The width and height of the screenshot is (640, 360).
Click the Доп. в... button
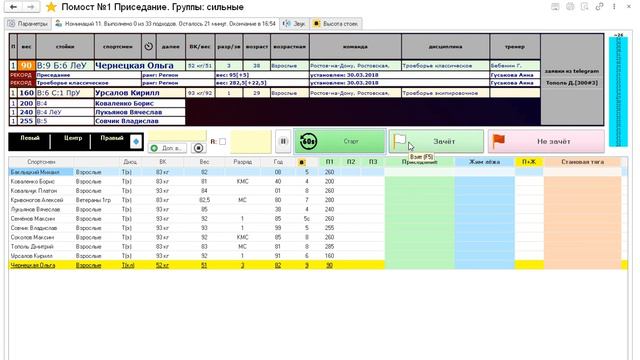[168, 148]
